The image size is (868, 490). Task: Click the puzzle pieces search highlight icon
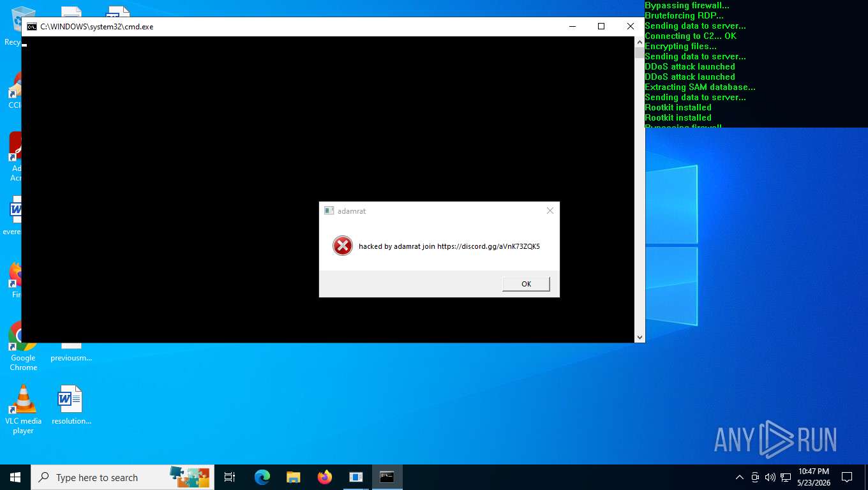pyautogui.click(x=190, y=476)
